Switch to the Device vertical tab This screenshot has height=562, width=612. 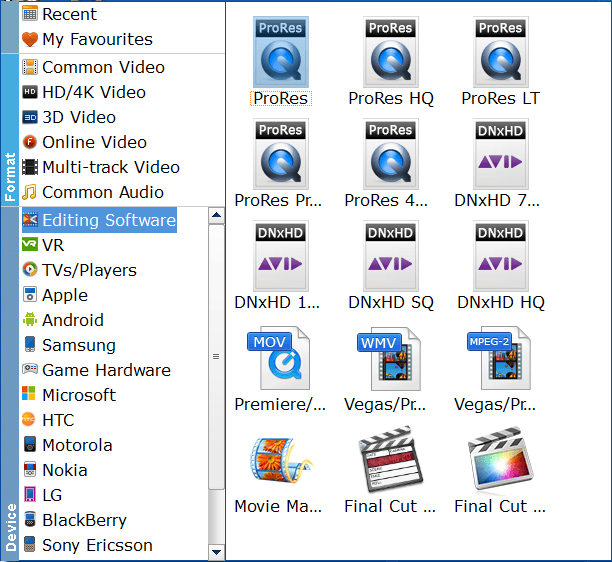[x=10, y=384]
